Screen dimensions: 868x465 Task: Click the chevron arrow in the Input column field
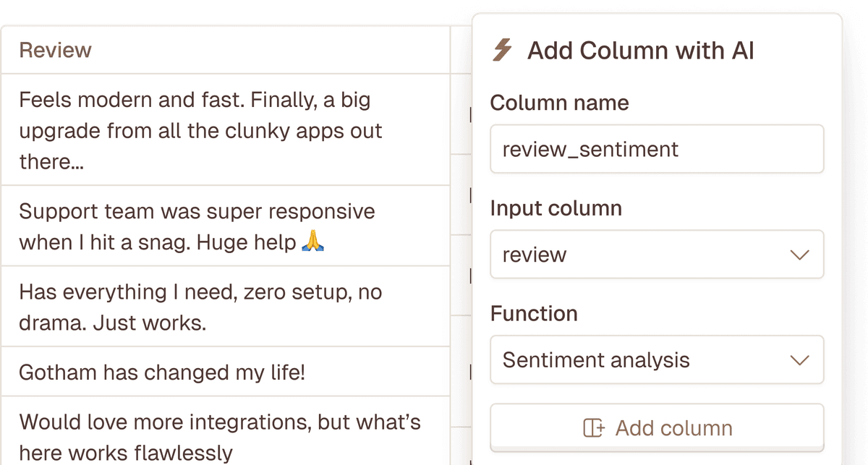[x=799, y=255]
